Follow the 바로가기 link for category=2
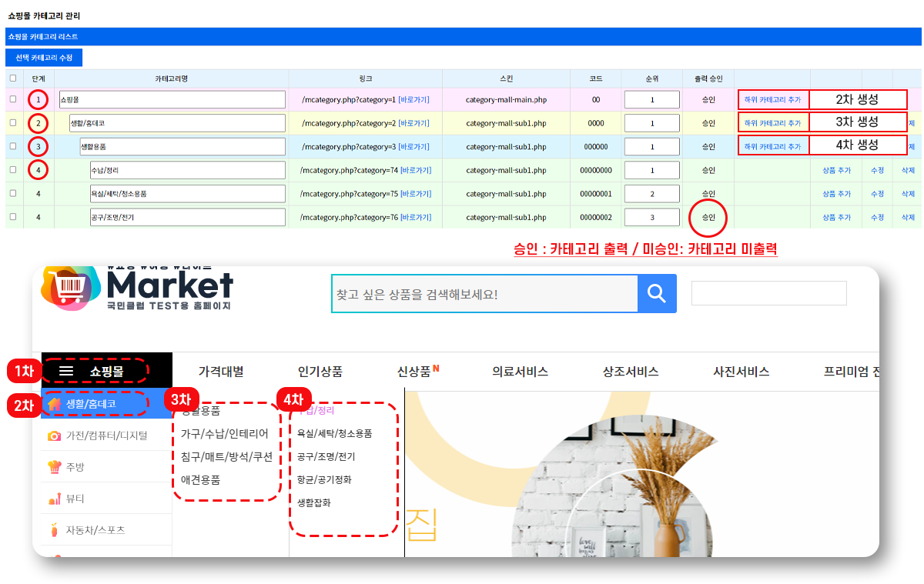Viewport: 924px width, 584px height. click(x=413, y=123)
